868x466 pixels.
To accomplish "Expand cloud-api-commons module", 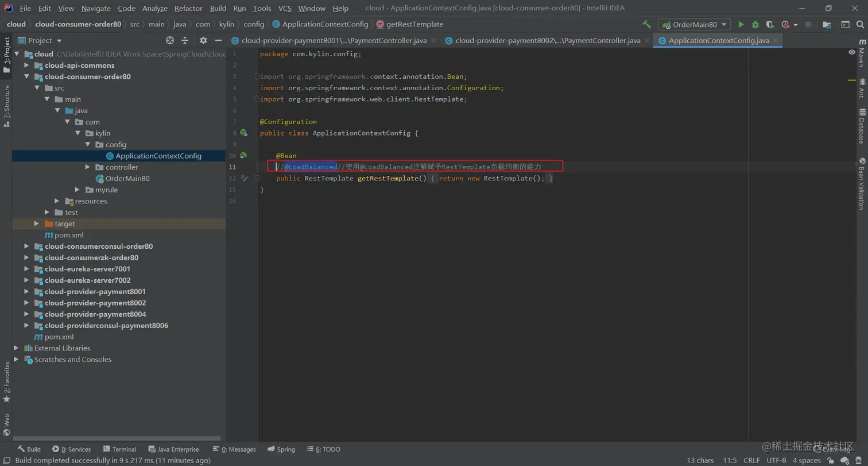I will [x=26, y=66].
